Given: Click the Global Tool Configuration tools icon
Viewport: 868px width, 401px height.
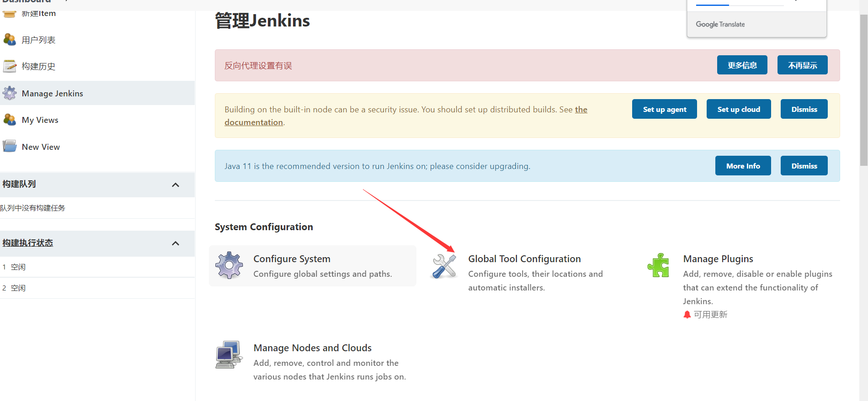Looking at the screenshot, I should point(444,266).
